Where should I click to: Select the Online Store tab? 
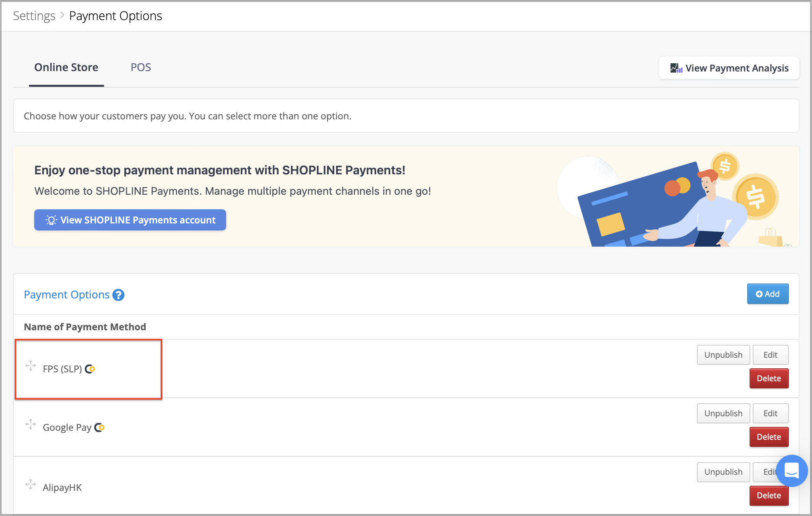[x=66, y=67]
